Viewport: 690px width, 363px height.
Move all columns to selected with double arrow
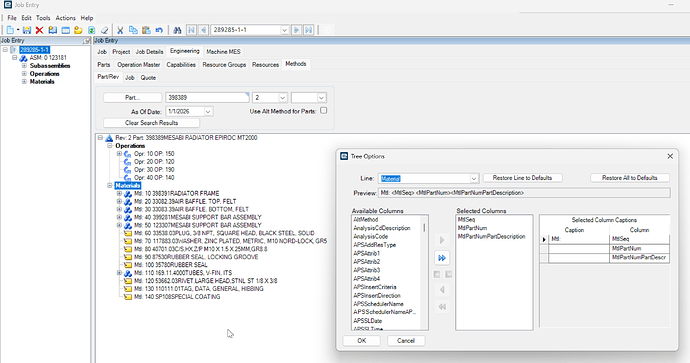coord(442,258)
